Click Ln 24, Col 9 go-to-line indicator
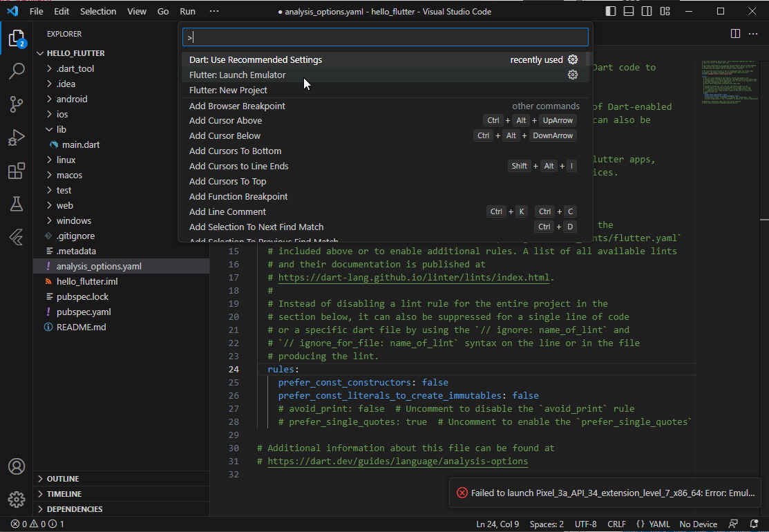This screenshot has width=769, height=532. (497, 524)
